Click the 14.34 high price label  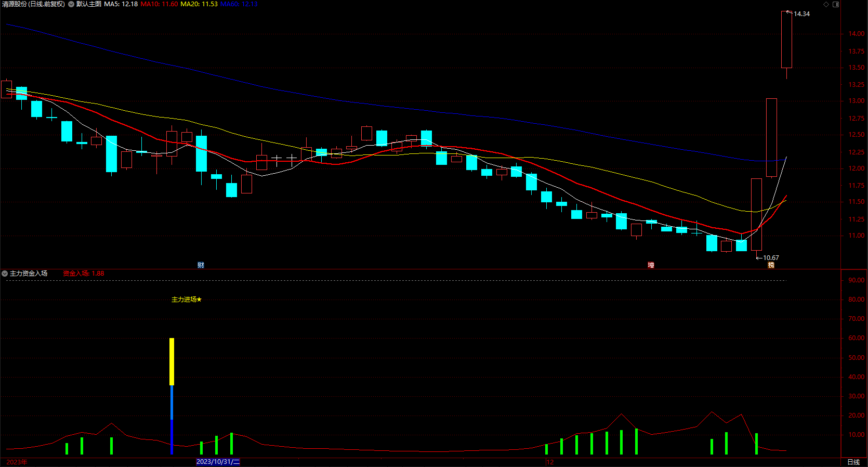(x=801, y=14)
